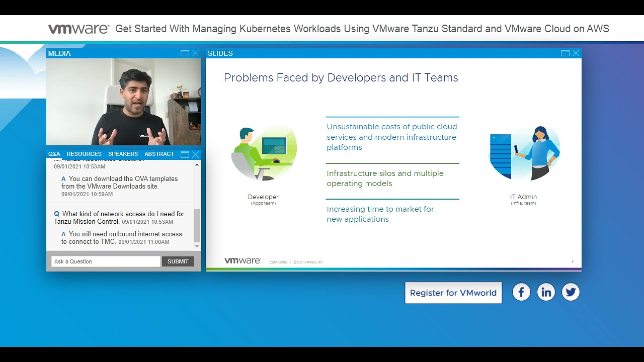Submit the question with SUBMIT button
This screenshot has width=644, height=362.
178,261
